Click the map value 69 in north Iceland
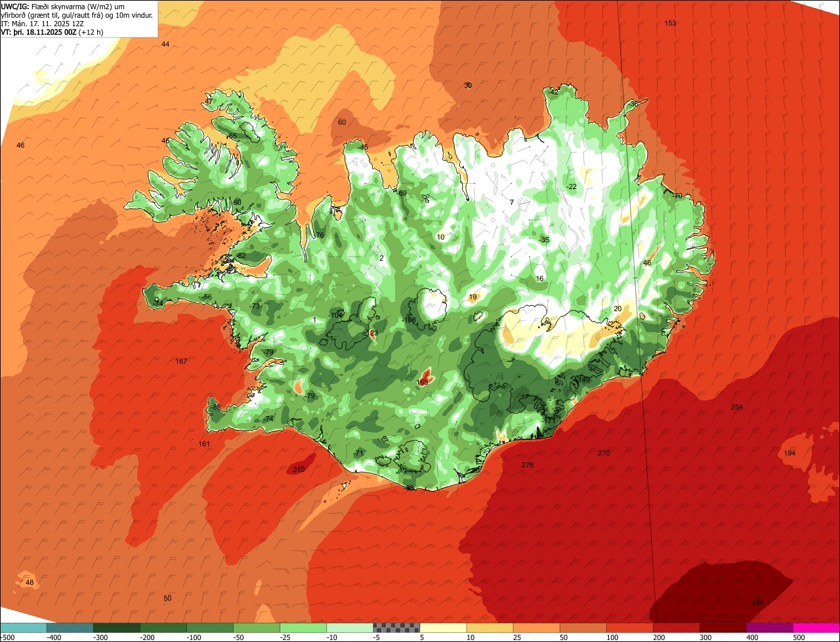The height and width of the screenshot is (642, 840). point(403,193)
